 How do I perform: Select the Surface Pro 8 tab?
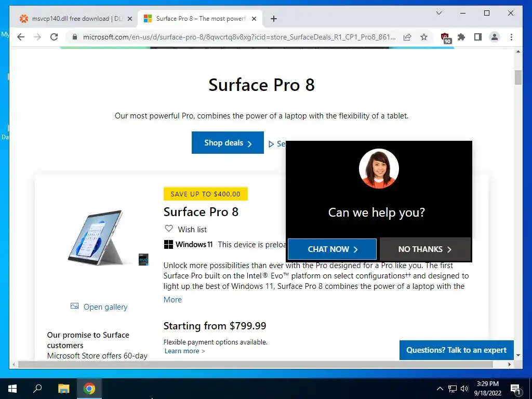pos(200,19)
